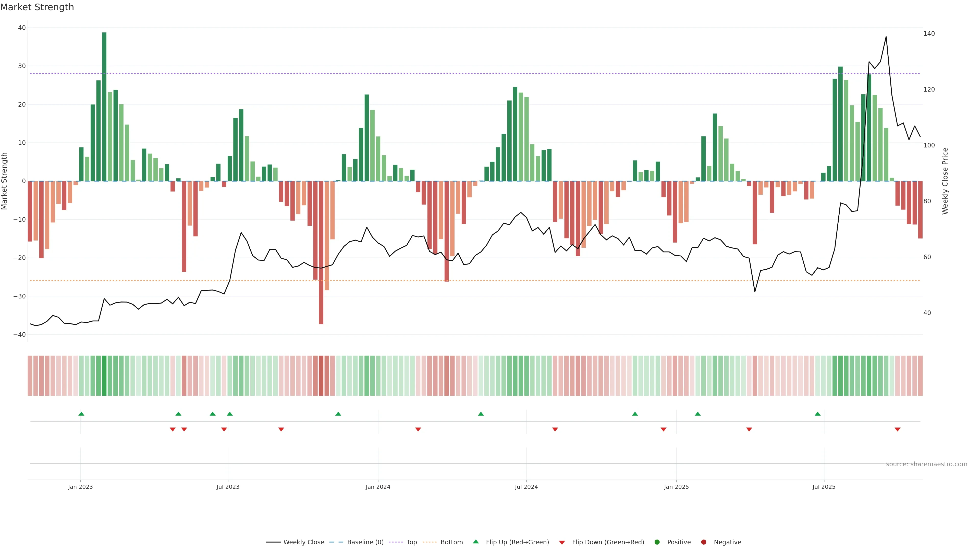Click the Jan 2024 x-axis label
Image resolution: width=980 pixels, height=551 pixels.
click(378, 487)
